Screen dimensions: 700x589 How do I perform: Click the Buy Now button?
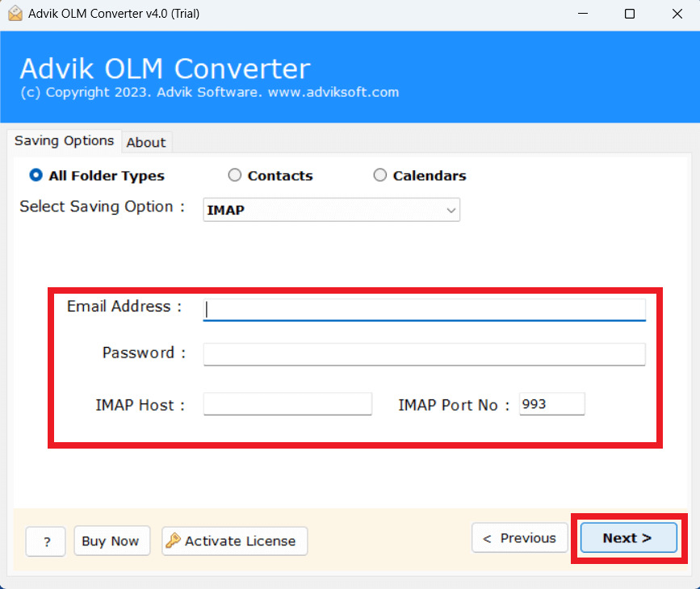pyautogui.click(x=111, y=541)
